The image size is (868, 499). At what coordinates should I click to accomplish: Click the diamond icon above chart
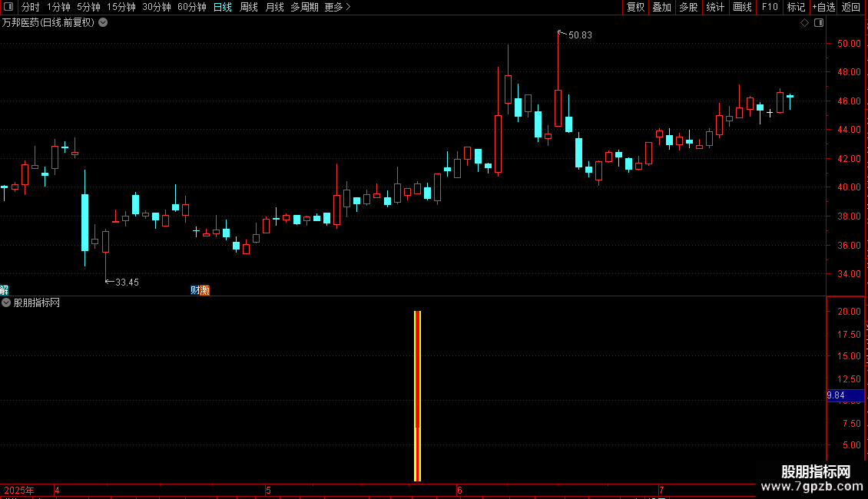804,23
